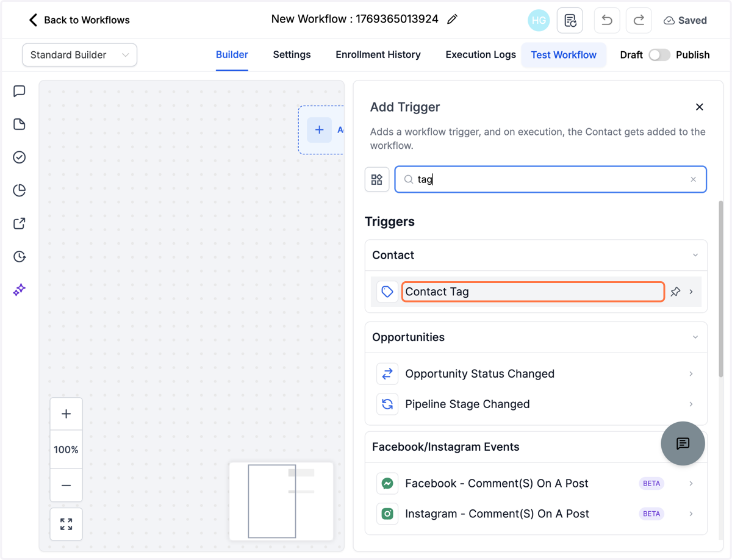732x560 pixels.
Task: Click the Pipeline Stage Changed refresh icon
Action: pos(387,404)
